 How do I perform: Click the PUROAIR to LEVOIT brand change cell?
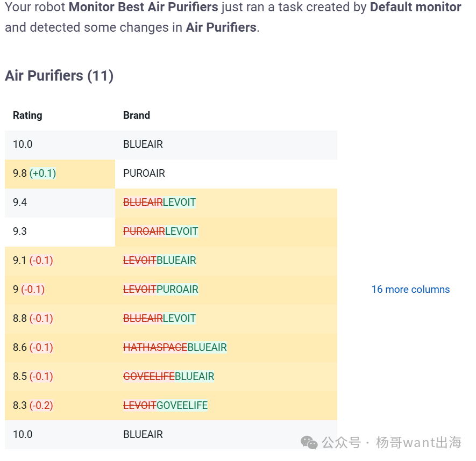226,232
